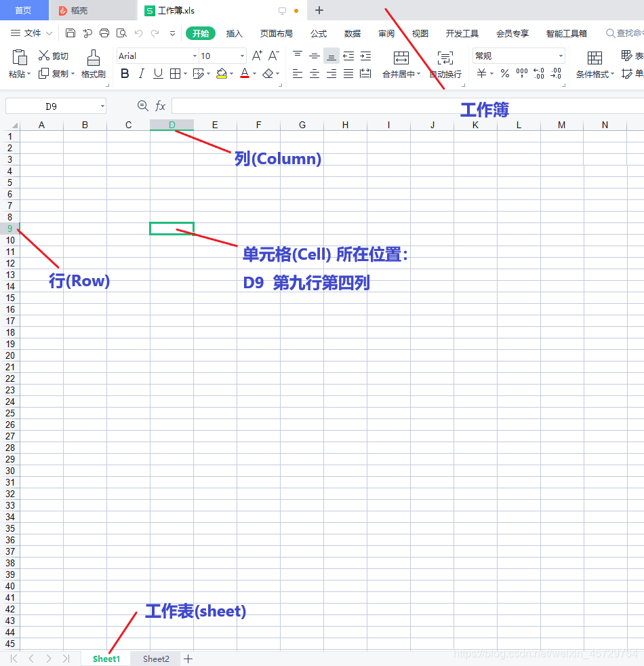Switch to the 公式 ribbon tab

(x=319, y=33)
